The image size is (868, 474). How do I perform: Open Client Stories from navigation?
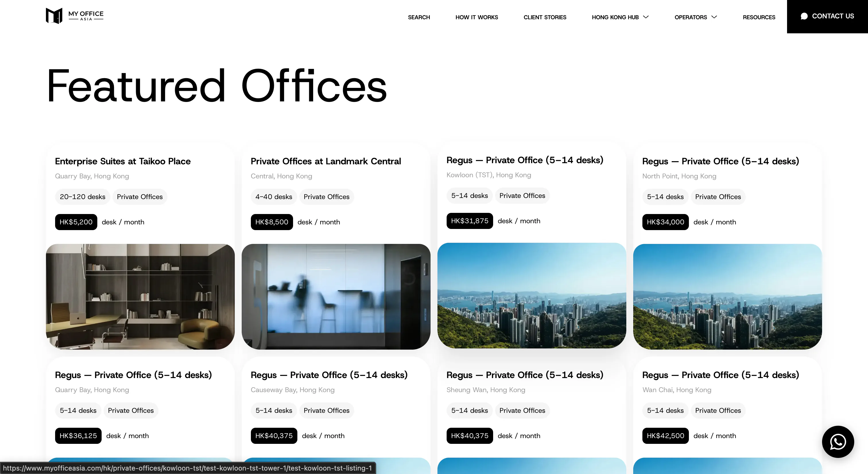coord(545,17)
